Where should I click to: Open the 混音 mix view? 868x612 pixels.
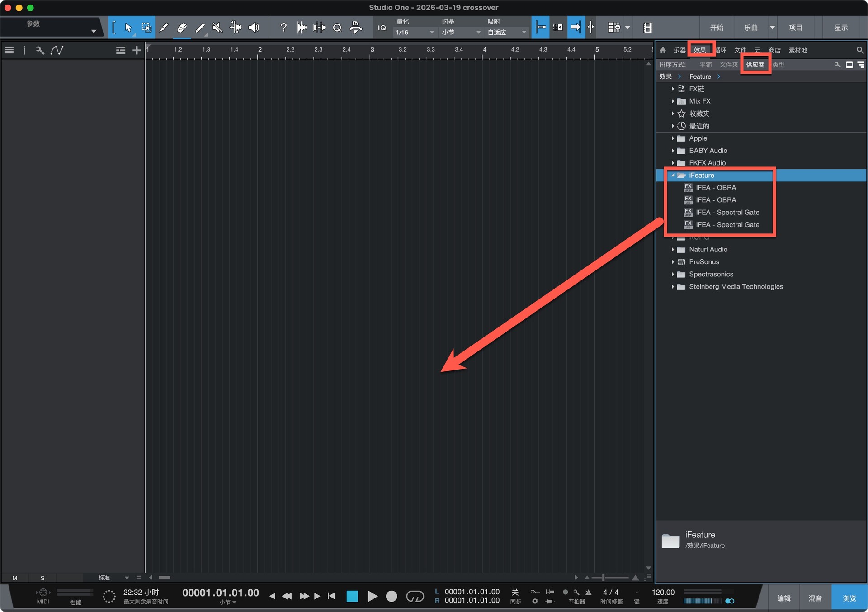click(x=815, y=598)
